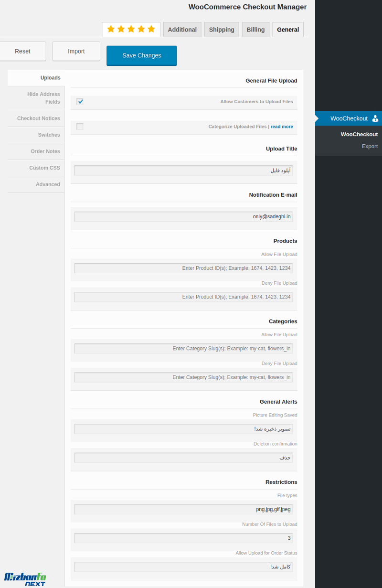Click the WooCommerce Checkout Manager heading
Image resolution: width=382 pixels, height=588 pixels.
coord(247,7)
